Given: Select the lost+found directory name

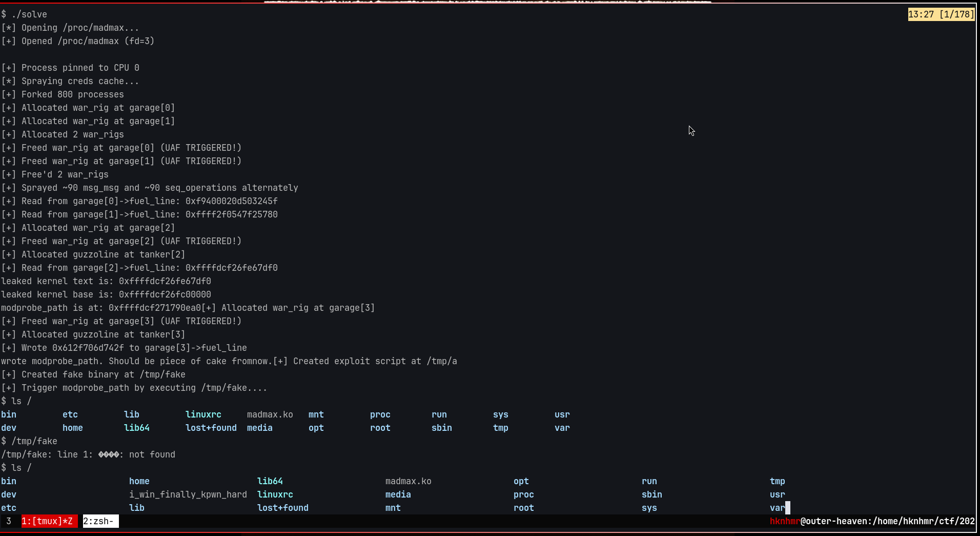Looking at the screenshot, I should 211,427.
